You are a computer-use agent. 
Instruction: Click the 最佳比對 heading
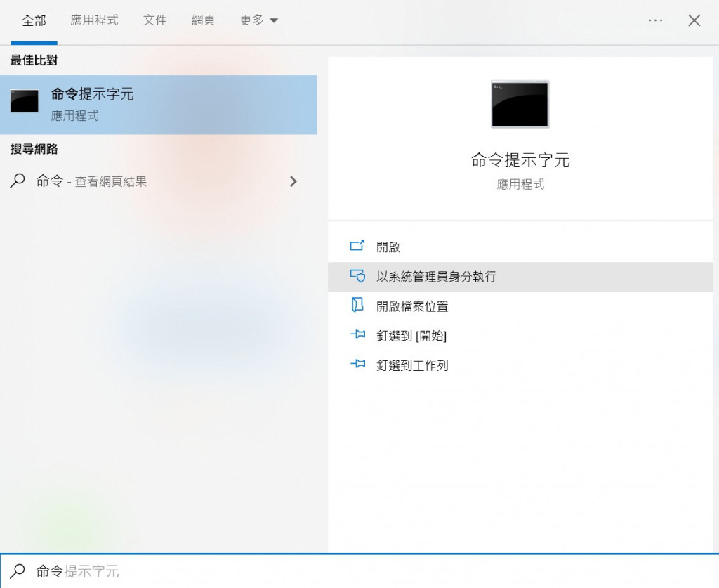tap(34, 60)
